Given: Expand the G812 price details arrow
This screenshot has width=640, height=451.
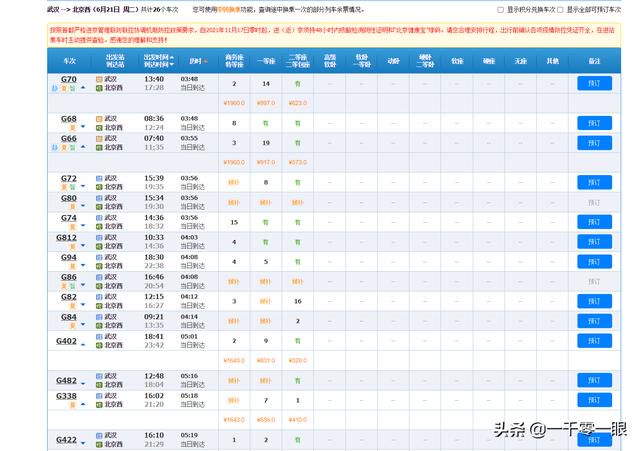Looking at the screenshot, I should point(83,246).
